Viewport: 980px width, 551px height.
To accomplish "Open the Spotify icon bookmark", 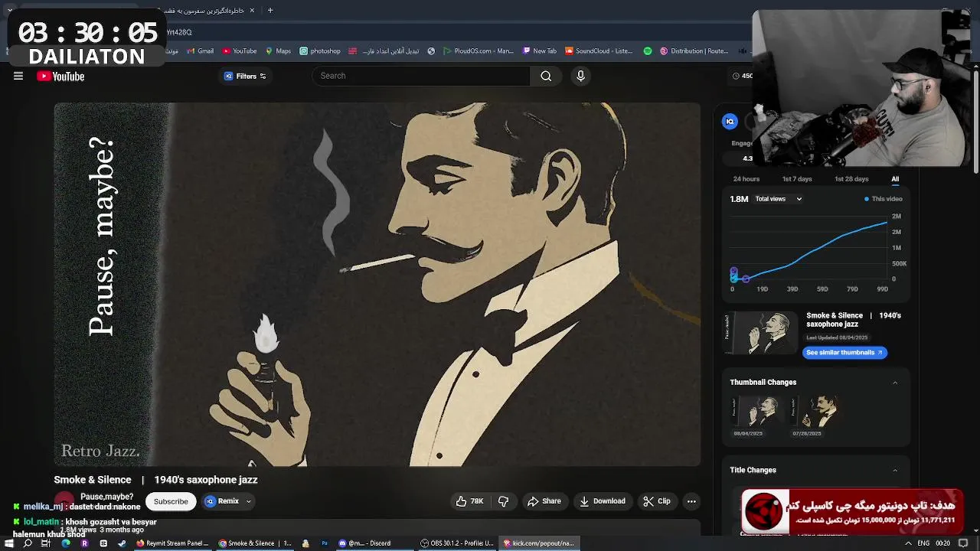I will (x=648, y=51).
